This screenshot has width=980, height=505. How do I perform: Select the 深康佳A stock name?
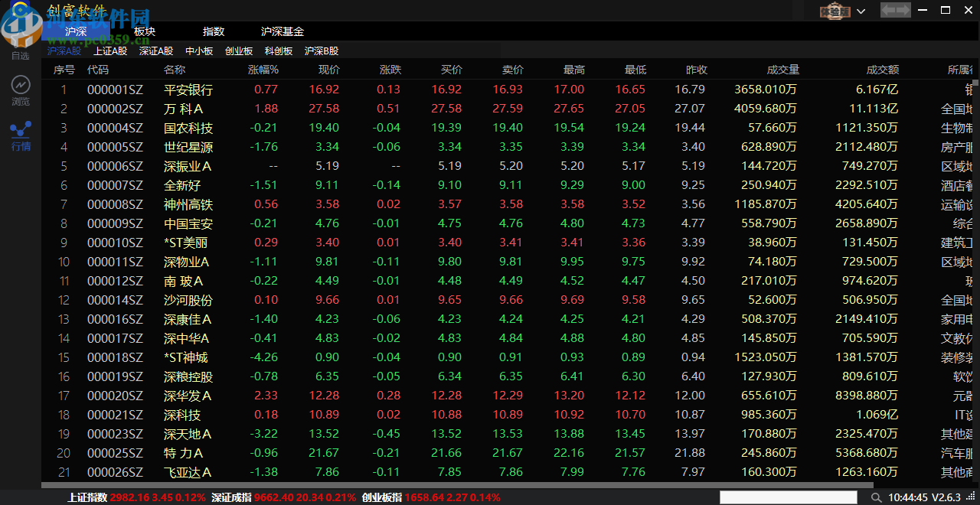[188, 319]
